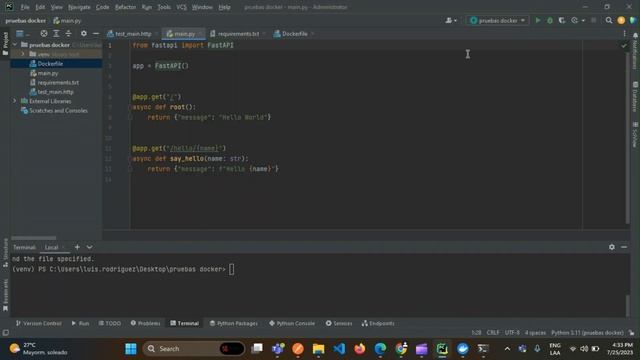Open the Python Console tool window
Image resolution: width=640 pixels, height=360 pixels.
[x=292, y=323]
